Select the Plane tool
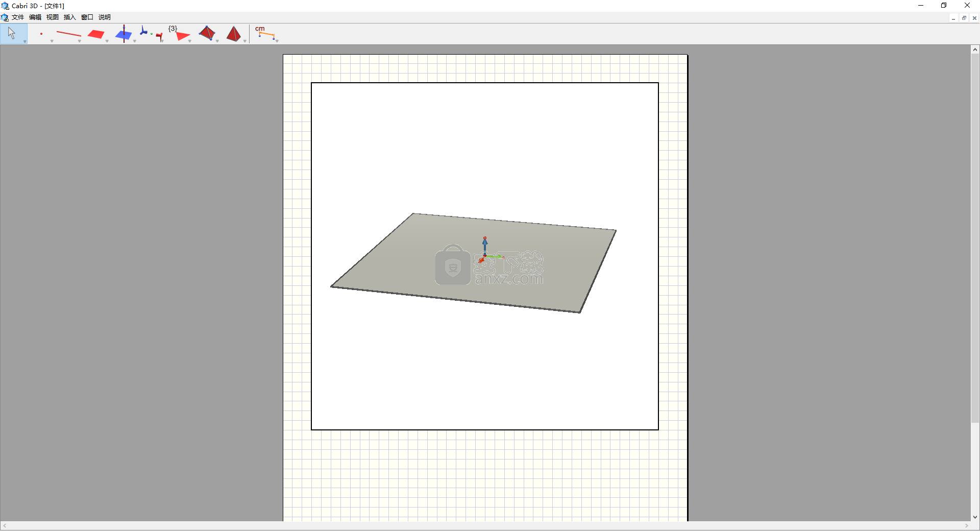Screen dimensions: 980x531 click(96, 34)
